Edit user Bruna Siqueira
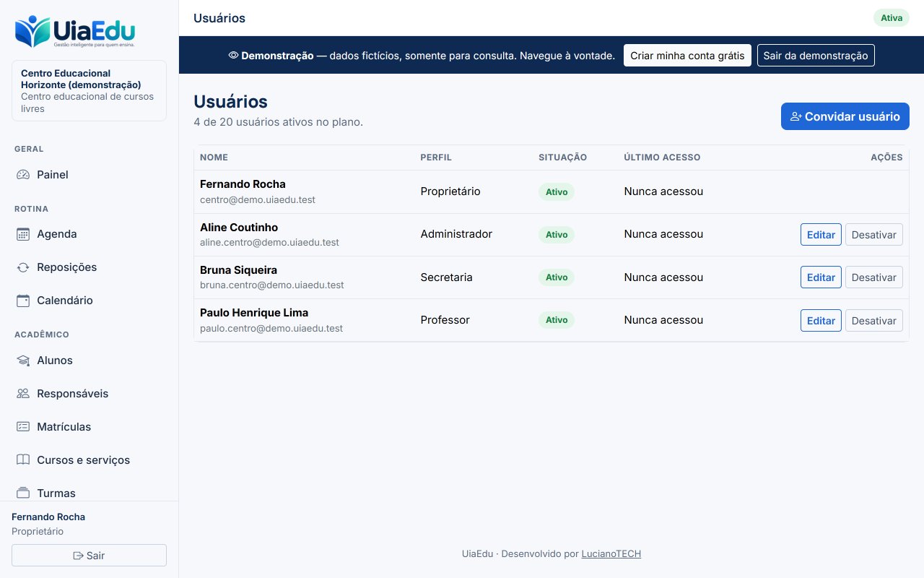This screenshot has width=924, height=578. coord(821,277)
